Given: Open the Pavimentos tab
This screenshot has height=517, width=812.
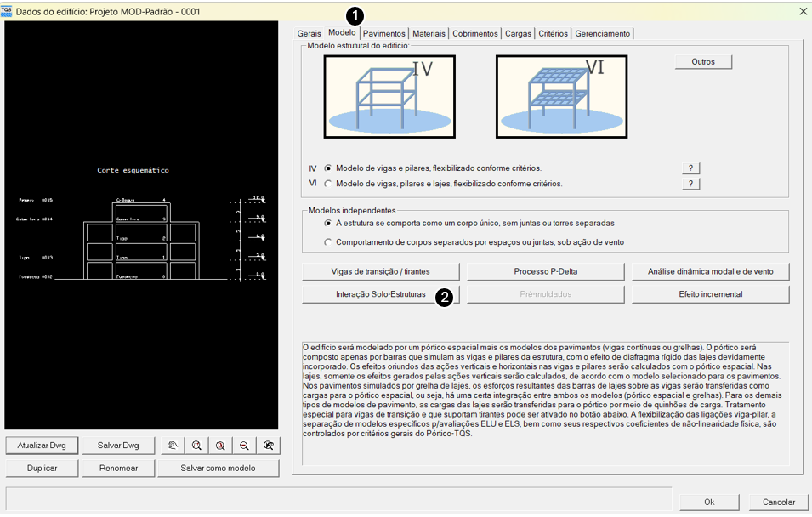Looking at the screenshot, I should 383,34.
